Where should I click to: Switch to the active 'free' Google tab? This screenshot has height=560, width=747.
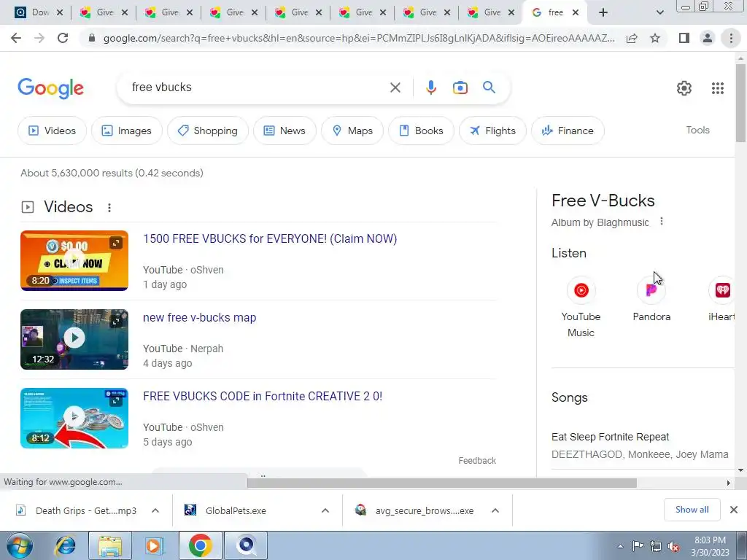pos(554,13)
